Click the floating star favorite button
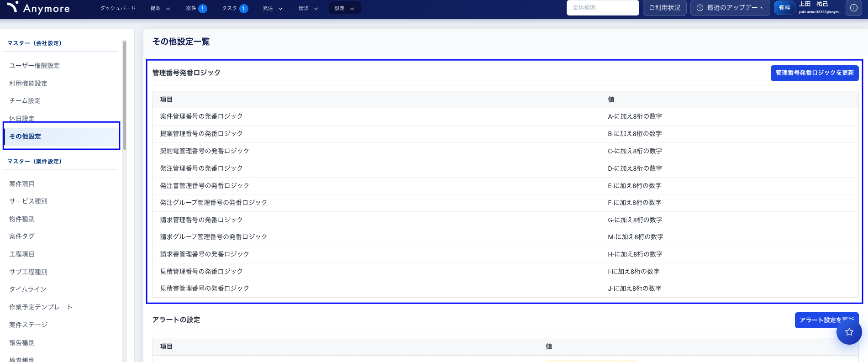The height and width of the screenshot is (362, 868). pyautogui.click(x=849, y=332)
